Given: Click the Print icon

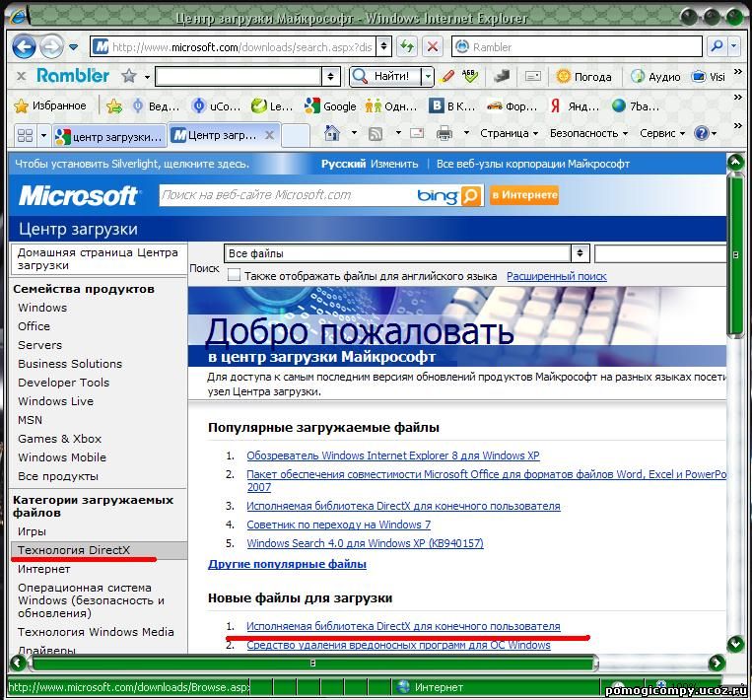Looking at the screenshot, I should (x=444, y=133).
